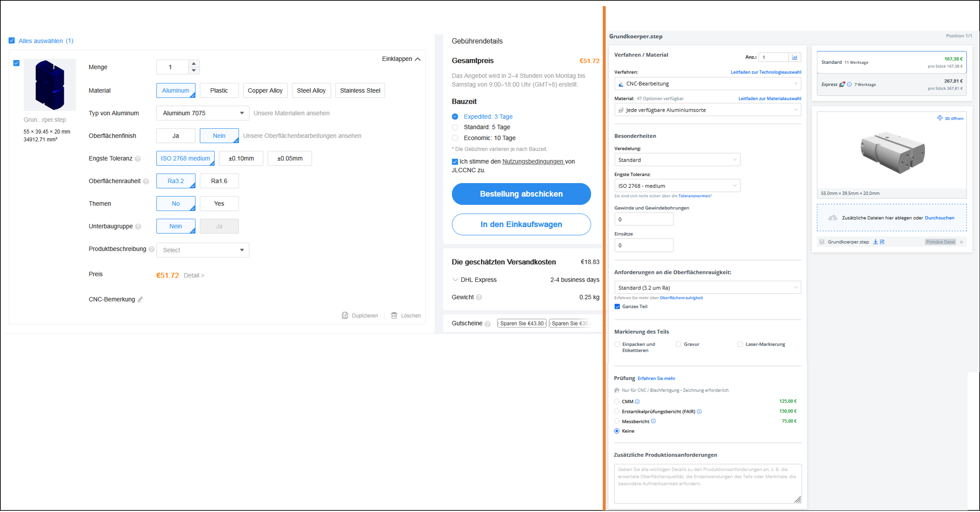Click the help icon beside Gutscheine

point(487,324)
